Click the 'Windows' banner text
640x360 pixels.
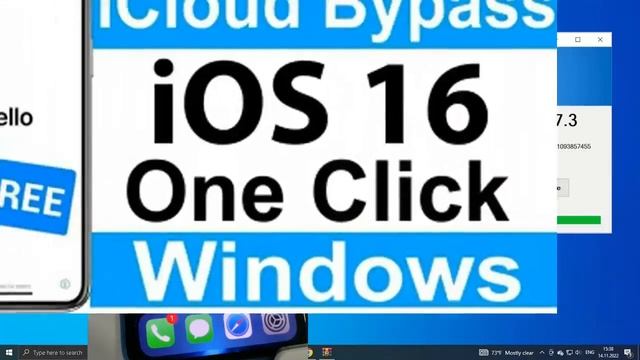click(x=327, y=271)
